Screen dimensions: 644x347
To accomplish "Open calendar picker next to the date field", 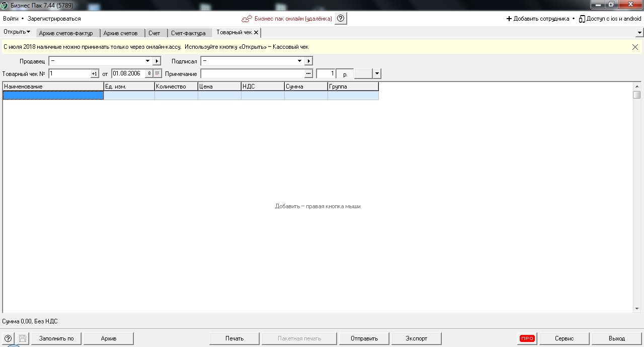I will coord(157,73).
